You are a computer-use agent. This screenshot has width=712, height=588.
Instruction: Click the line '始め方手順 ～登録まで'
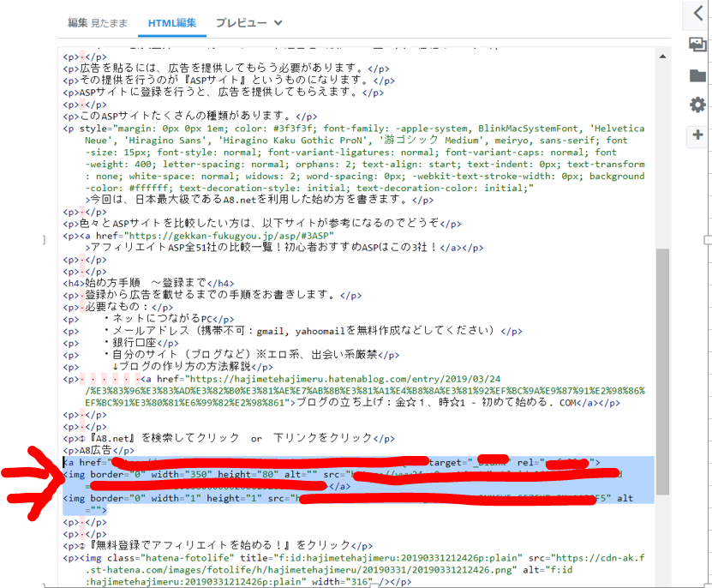click(x=146, y=283)
